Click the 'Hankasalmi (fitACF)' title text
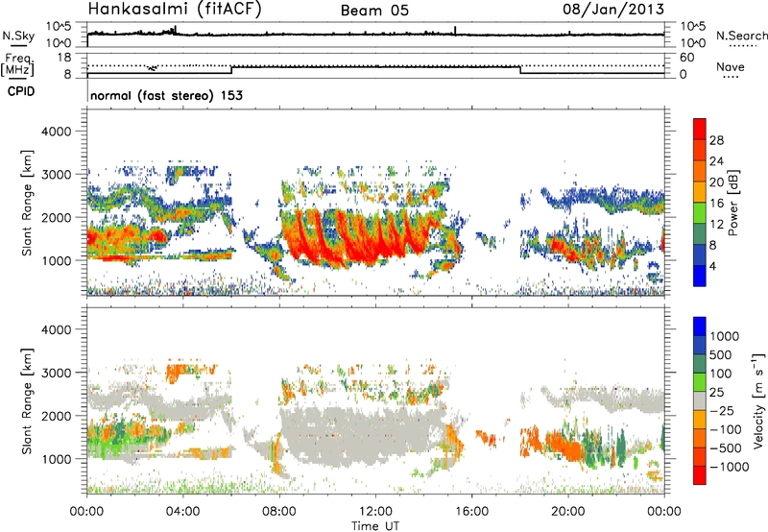The width and height of the screenshot is (768, 532). (x=175, y=10)
